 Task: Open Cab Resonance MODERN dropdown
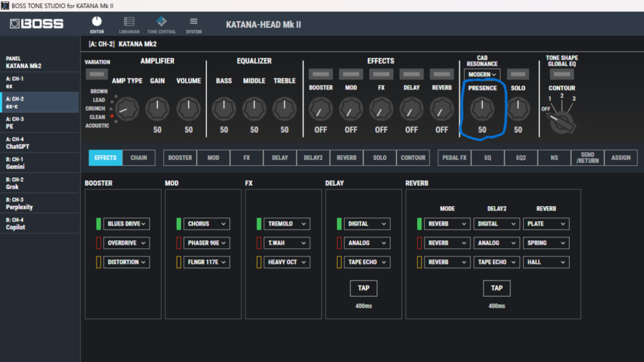(x=482, y=74)
